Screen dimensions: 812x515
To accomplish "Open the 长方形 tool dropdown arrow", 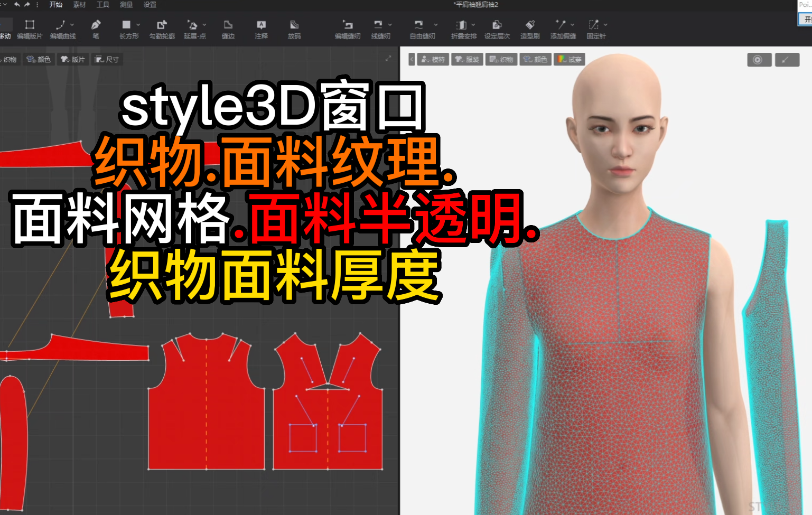I will point(138,25).
